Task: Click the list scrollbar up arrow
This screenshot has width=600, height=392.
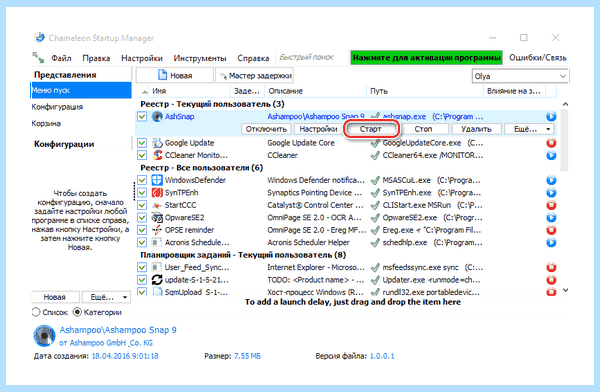Action: click(566, 104)
